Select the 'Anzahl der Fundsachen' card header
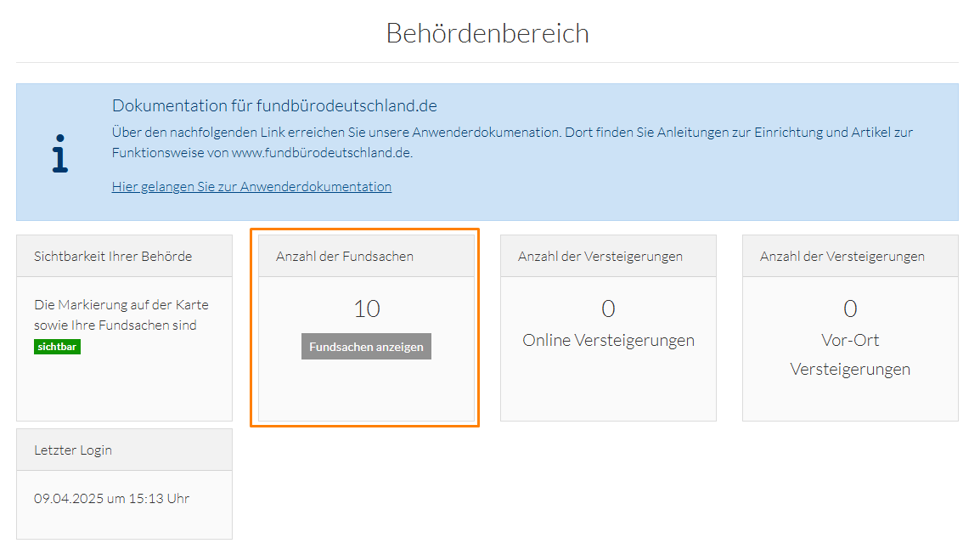The width and height of the screenshot is (980, 549). (345, 256)
